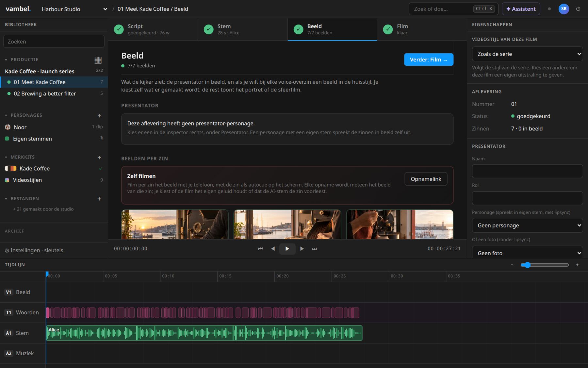
Task: Switch to the Script step tab
Action: coord(153,29)
